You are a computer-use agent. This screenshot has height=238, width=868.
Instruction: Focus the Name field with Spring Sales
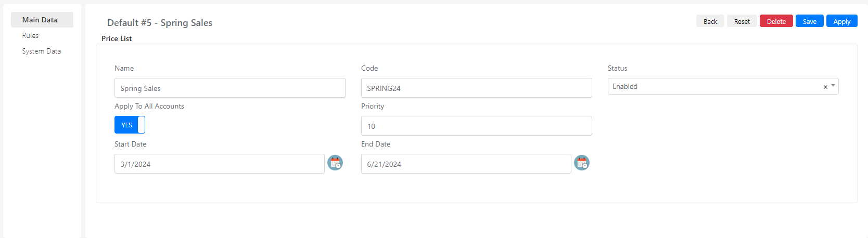click(230, 88)
